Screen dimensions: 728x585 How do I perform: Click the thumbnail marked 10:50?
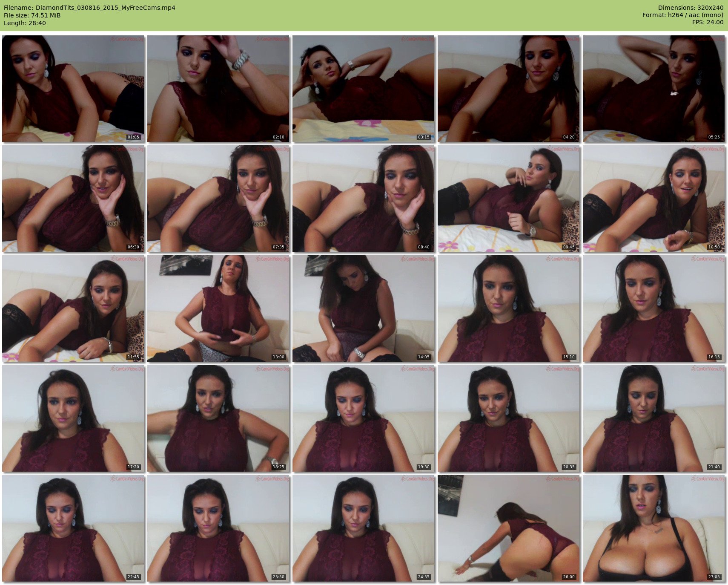[x=653, y=199]
